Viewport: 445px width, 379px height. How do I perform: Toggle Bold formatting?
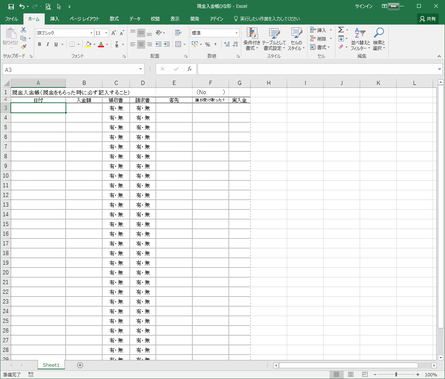pos(39,44)
